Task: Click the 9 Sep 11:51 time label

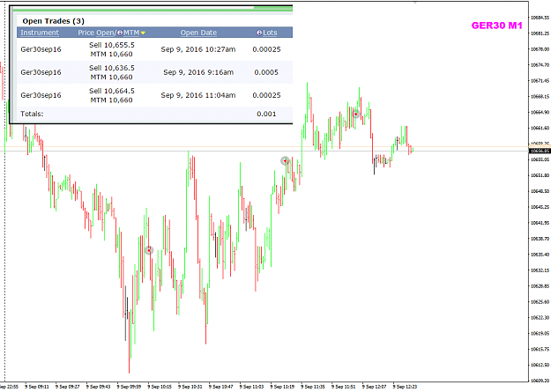Action: pyautogui.click(x=344, y=387)
